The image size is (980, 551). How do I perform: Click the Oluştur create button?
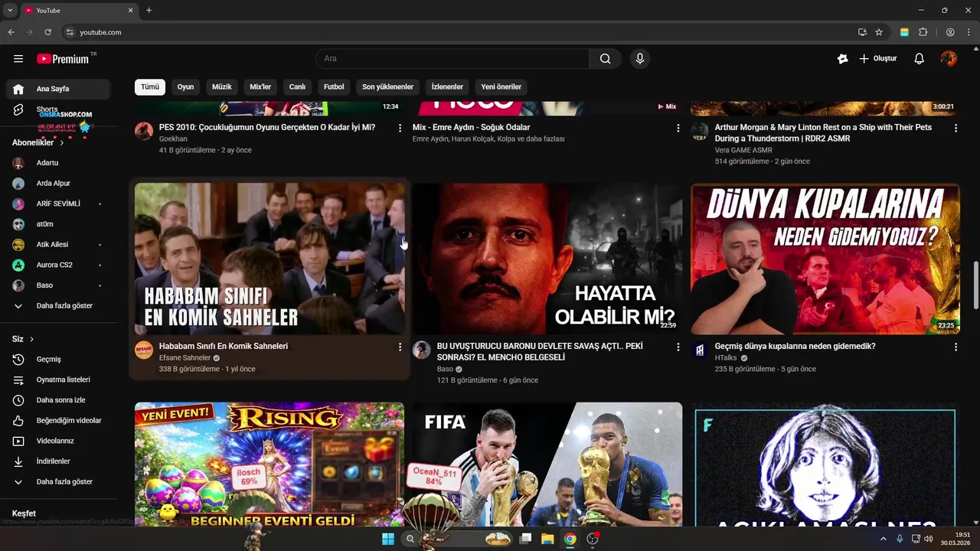point(878,59)
